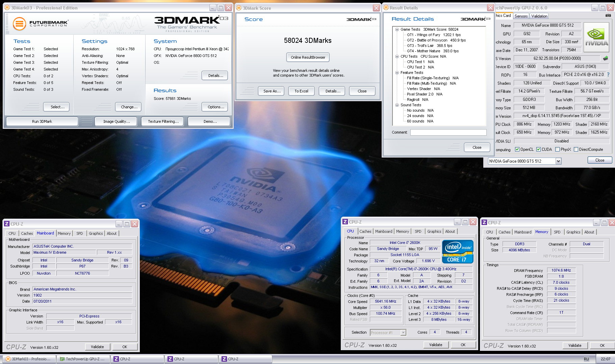Open About tab in CPU-Z mainboard window
615x364 pixels.
coord(111,233)
